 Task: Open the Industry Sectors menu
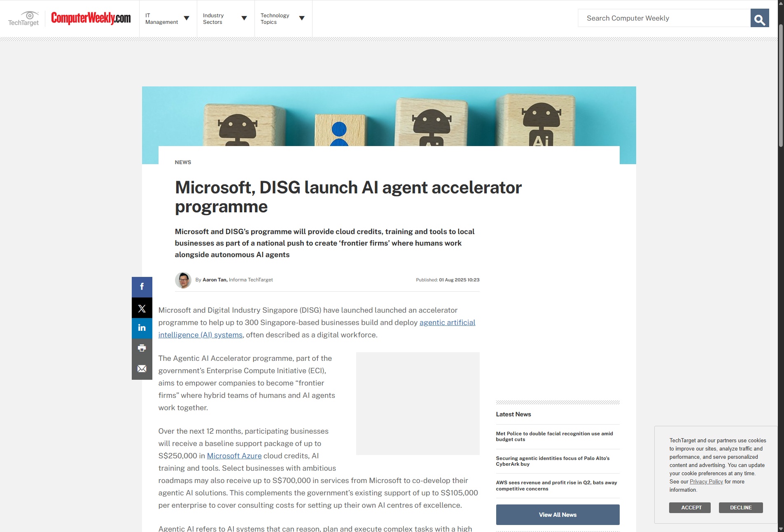[226, 19]
